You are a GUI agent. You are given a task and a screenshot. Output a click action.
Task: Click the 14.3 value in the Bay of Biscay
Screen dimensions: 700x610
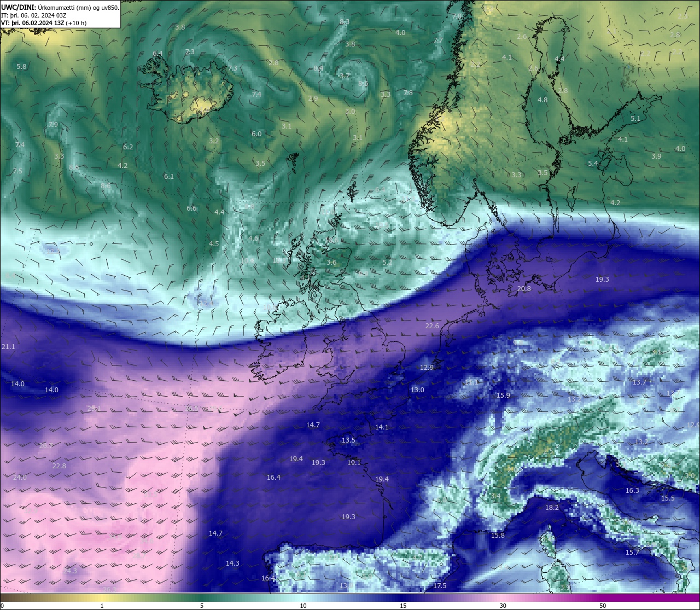pos(232,563)
